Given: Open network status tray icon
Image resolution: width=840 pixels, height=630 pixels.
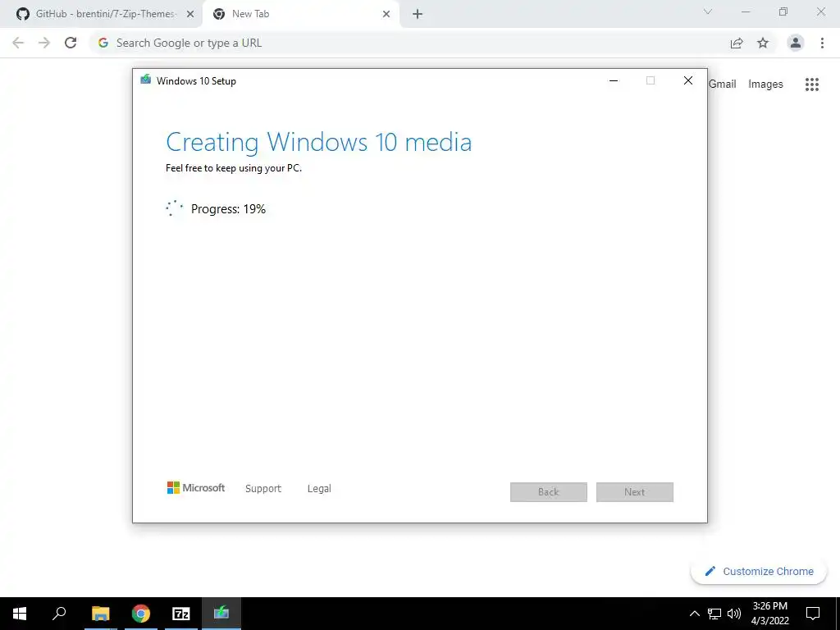Looking at the screenshot, I should tap(714, 614).
